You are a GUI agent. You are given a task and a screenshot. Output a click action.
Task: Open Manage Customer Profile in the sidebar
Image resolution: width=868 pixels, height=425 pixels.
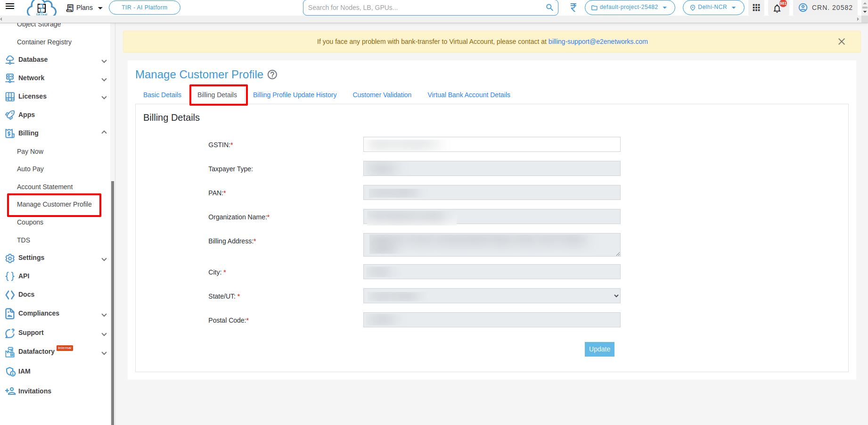[54, 204]
